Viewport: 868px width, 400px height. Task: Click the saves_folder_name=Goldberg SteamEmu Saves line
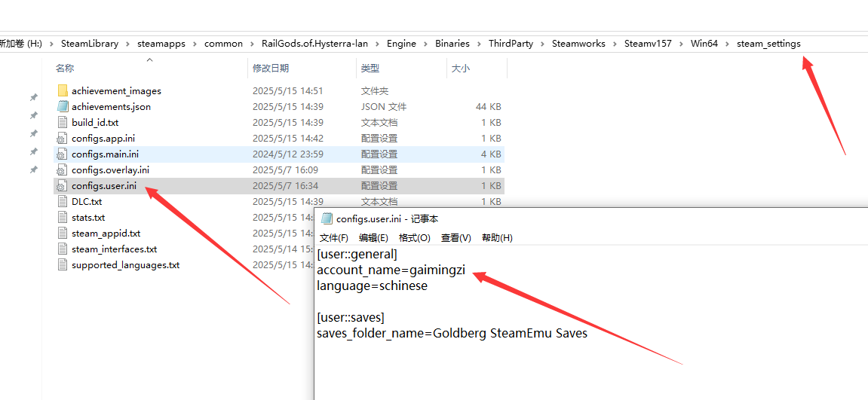click(452, 334)
